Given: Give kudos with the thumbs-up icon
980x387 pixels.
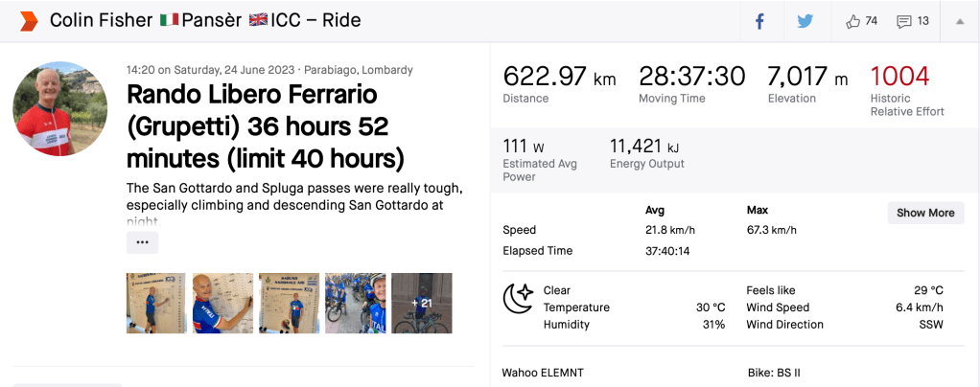Looking at the screenshot, I should point(853,21).
